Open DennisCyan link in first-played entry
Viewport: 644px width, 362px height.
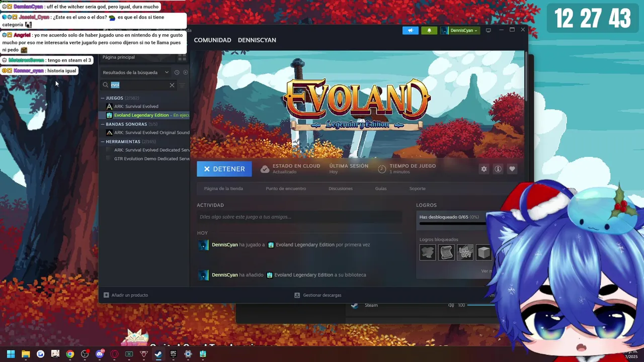tap(225, 245)
